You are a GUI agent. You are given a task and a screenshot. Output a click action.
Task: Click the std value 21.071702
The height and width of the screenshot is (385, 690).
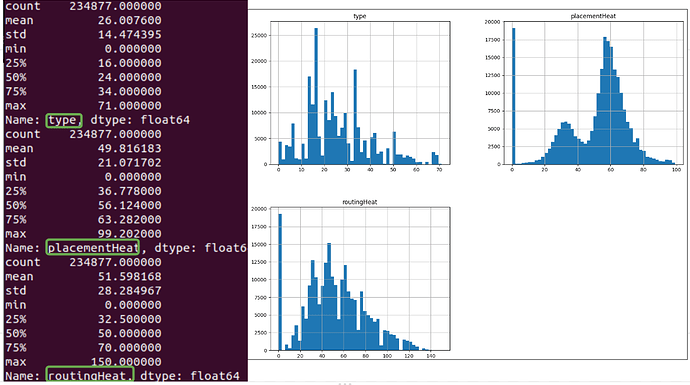(x=129, y=162)
